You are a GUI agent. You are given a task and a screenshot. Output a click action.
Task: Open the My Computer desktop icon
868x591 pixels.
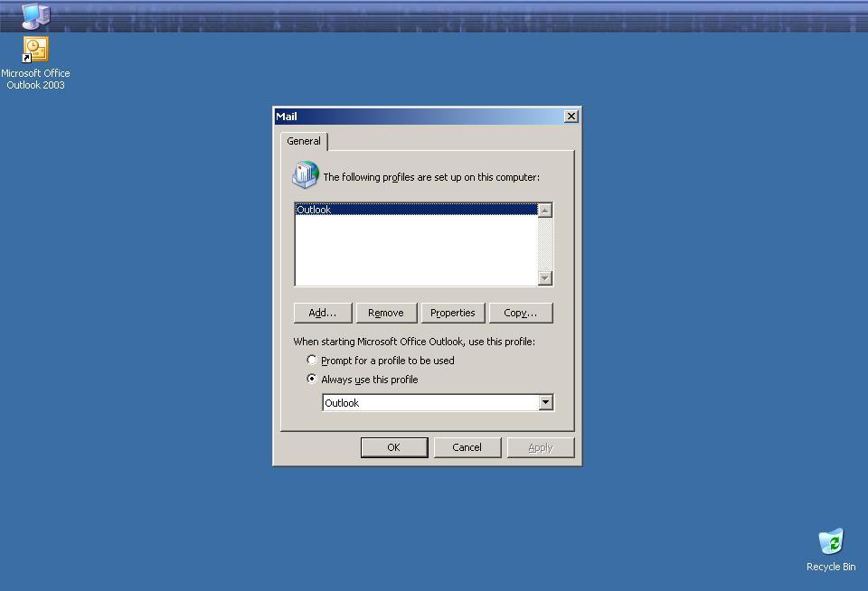click(x=35, y=15)
